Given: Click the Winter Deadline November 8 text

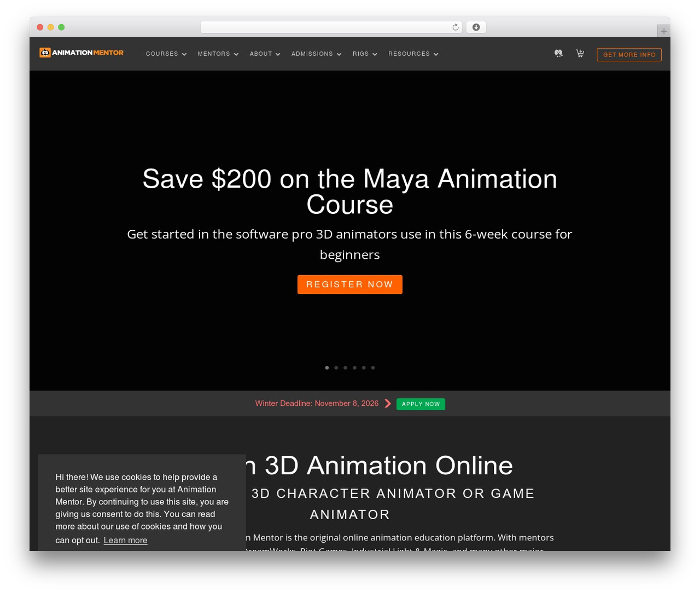Looking at the screenshot, I should 317,403.
